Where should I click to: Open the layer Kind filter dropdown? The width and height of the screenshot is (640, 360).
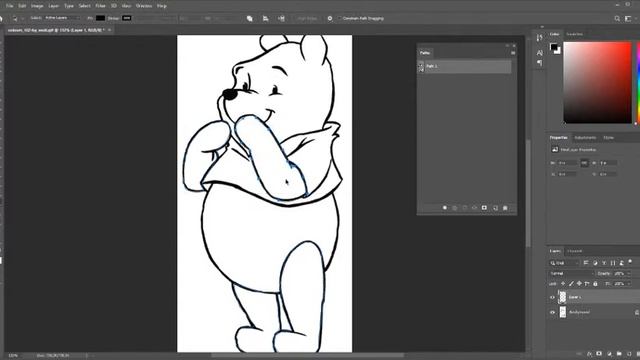(565, 263)
